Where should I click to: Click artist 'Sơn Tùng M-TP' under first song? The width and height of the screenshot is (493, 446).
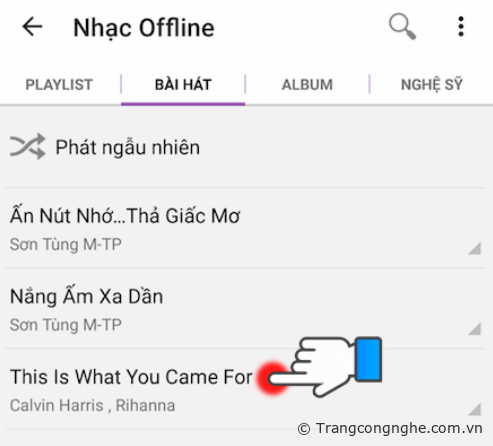66,244
